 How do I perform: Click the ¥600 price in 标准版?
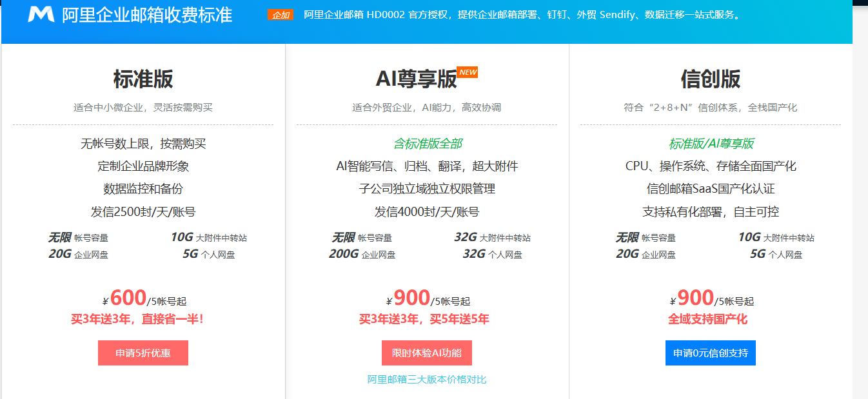(124, 298)
